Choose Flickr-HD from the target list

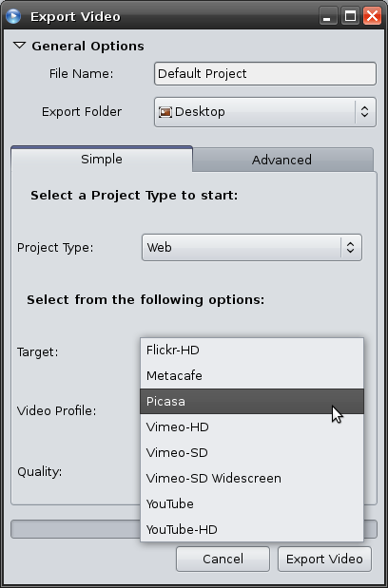(252, 350)
